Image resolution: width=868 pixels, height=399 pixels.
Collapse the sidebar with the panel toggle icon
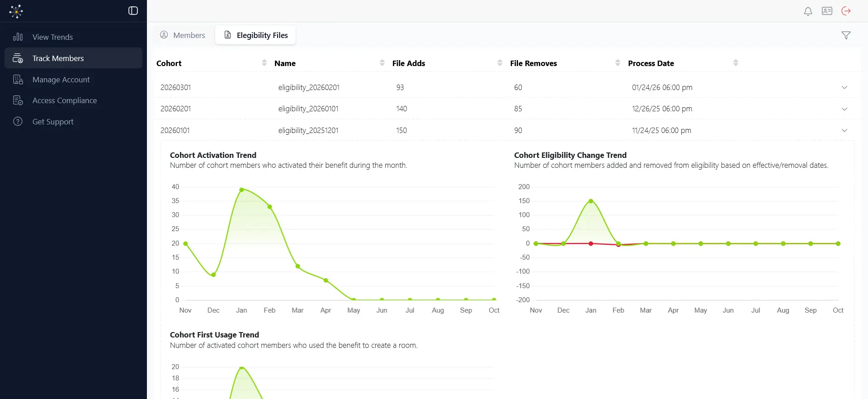tap(133, 11)
